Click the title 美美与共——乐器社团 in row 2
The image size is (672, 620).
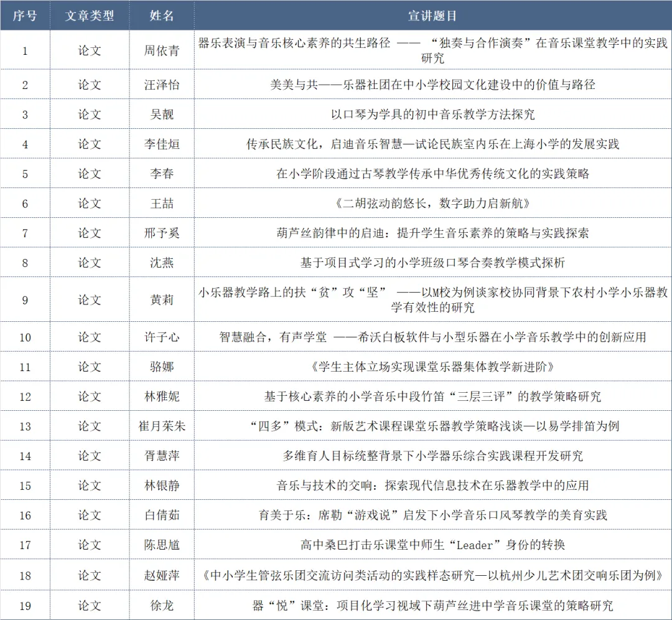coord(432,85)
